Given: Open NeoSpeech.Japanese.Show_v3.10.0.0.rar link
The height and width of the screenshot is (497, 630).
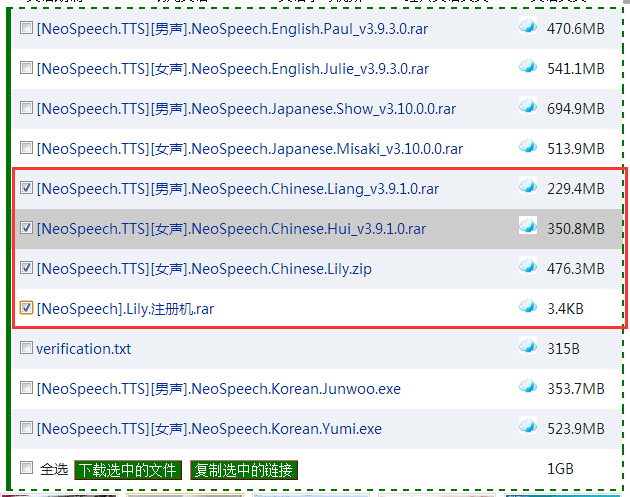Looking at the screenshot, I should [246, 109].
